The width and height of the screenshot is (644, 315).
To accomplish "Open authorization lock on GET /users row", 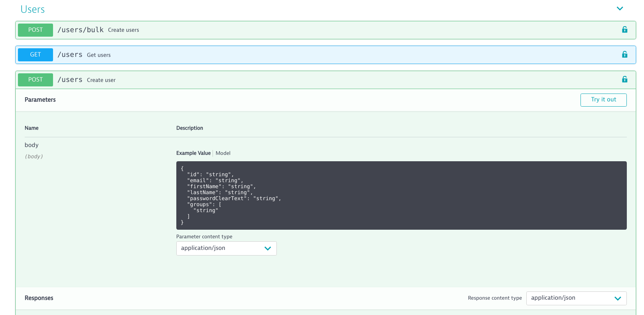I will click(624, 55).
